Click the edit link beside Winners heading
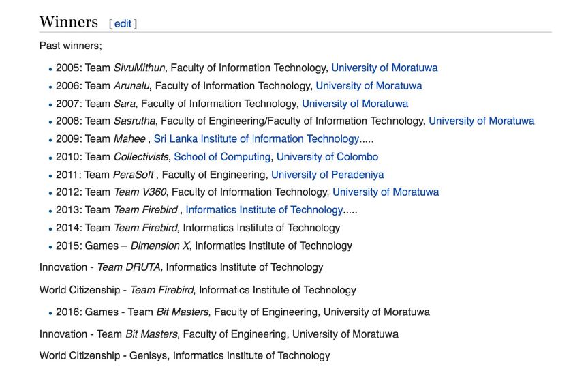This screenshot has width=588, height=384. [x=123, y=24]
